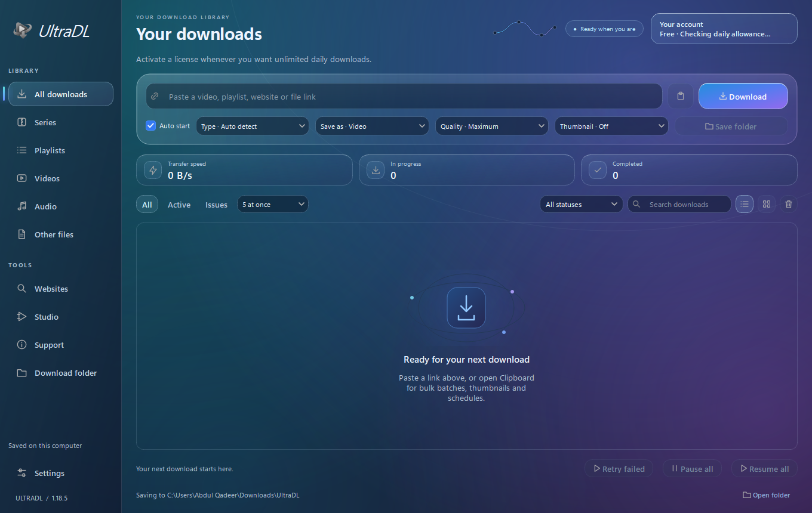Click the Resume all button
The image size is (812, 513).
tap(765, 468)
